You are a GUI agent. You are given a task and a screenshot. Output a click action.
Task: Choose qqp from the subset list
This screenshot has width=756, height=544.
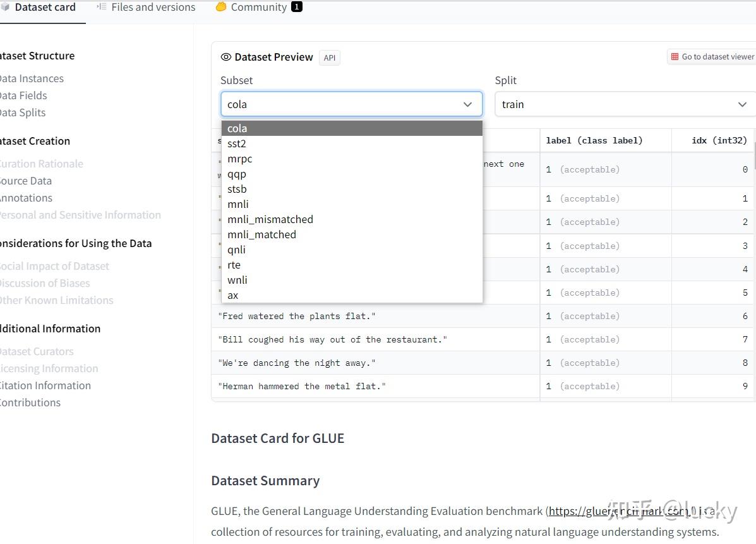(352, 174)
